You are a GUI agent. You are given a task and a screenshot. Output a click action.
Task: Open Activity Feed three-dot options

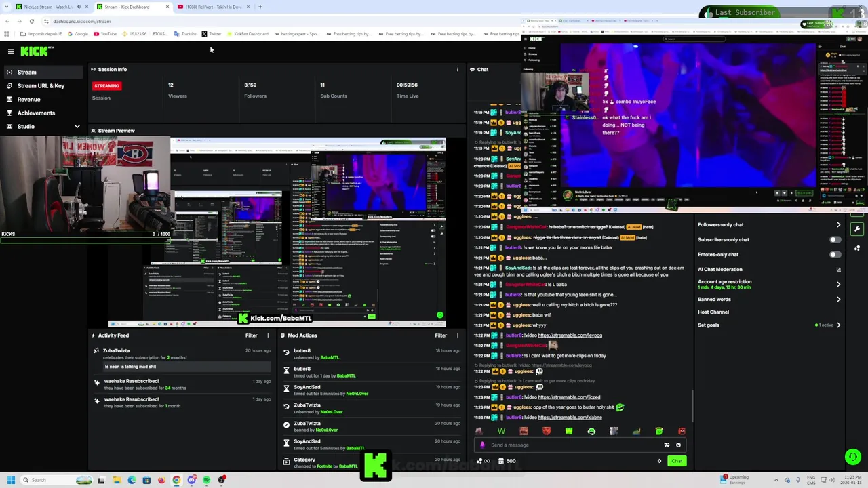click(268, 335)
